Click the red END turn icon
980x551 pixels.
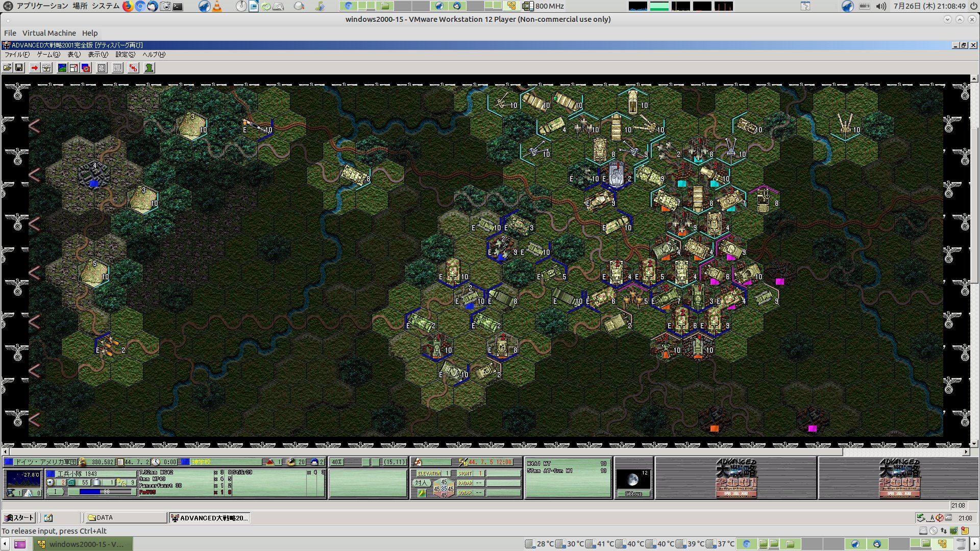pyautogui.click(x=133, y=68)
